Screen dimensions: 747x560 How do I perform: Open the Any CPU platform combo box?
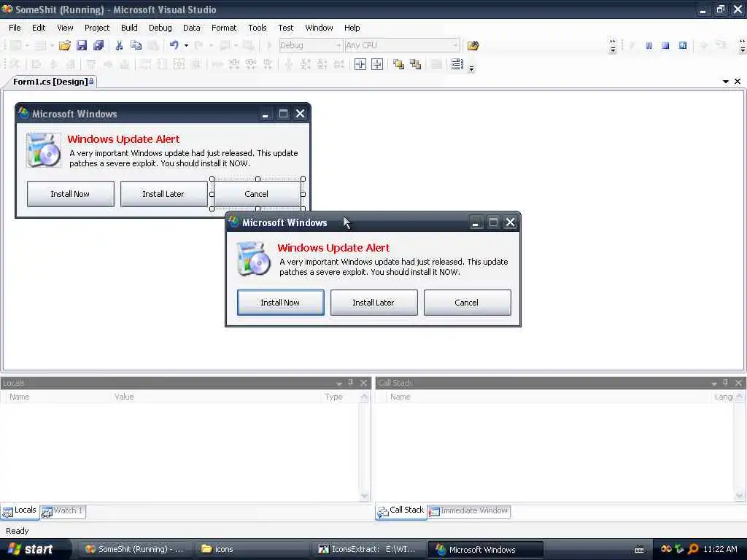[402, 45]
